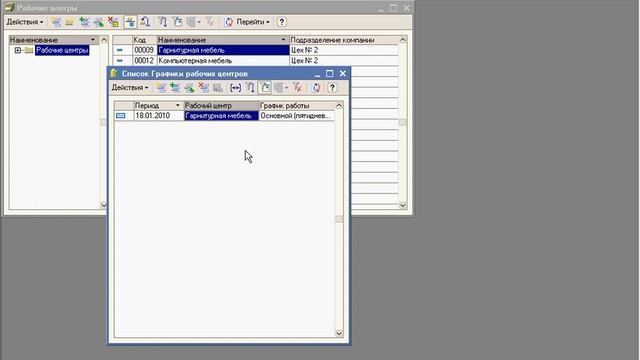Screen dimensions: 640x360
Task: Click Цех № 2 cell in Гарнитурная мебель row
Action: coord(344,50)
